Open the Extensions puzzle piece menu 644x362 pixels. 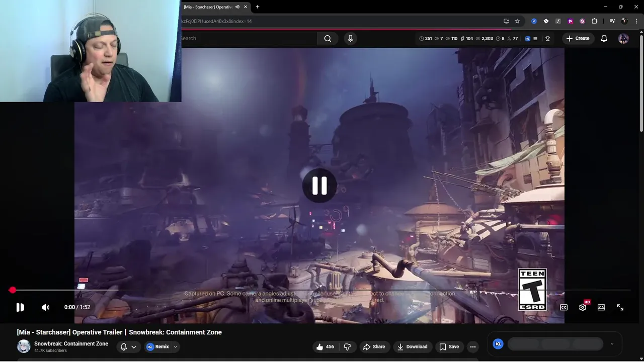tap(594, 21)
